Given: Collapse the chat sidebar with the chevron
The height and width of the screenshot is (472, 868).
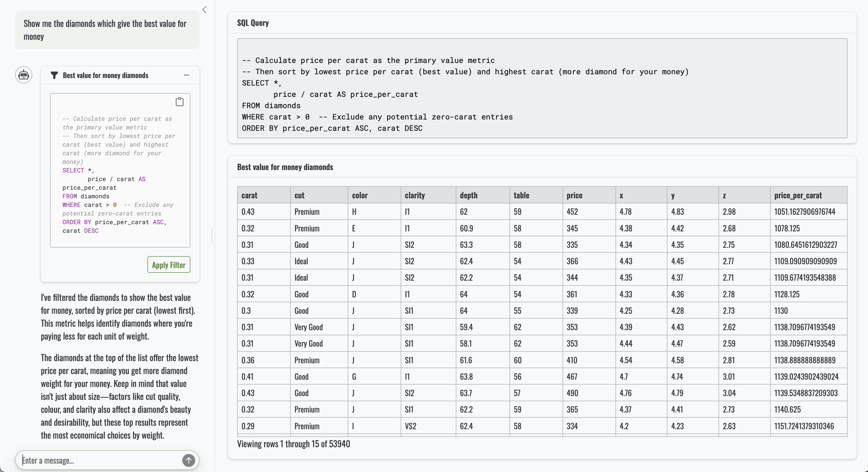Looking at the screenshot, I should coord(205,10).
